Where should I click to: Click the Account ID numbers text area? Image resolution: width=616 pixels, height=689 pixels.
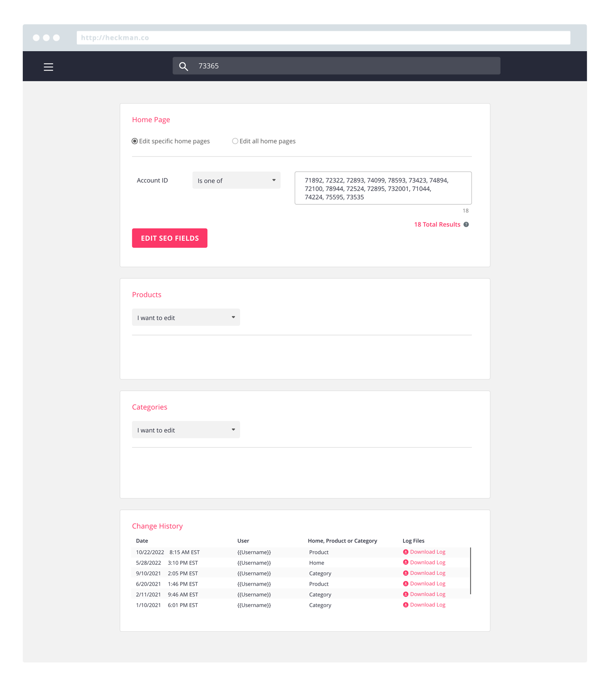383,189
